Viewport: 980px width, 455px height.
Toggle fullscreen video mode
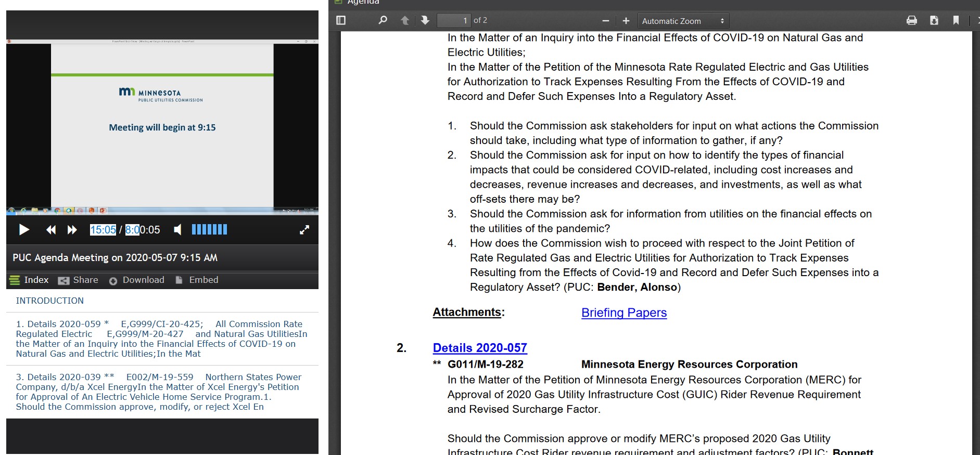[304, 230]
